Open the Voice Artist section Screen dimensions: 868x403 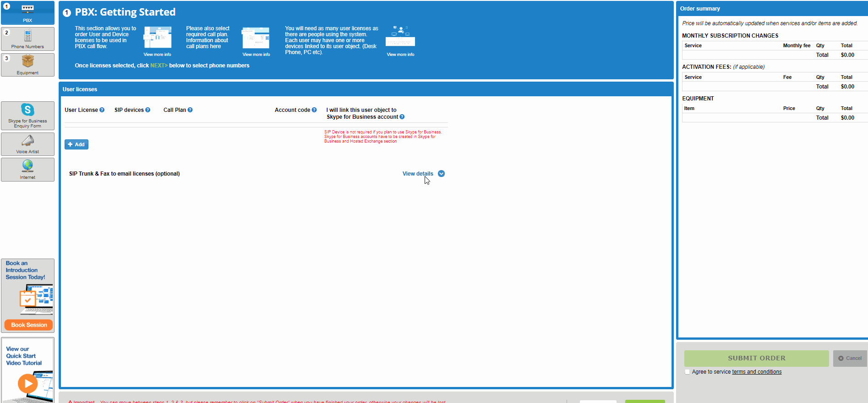tap(27, 144)
